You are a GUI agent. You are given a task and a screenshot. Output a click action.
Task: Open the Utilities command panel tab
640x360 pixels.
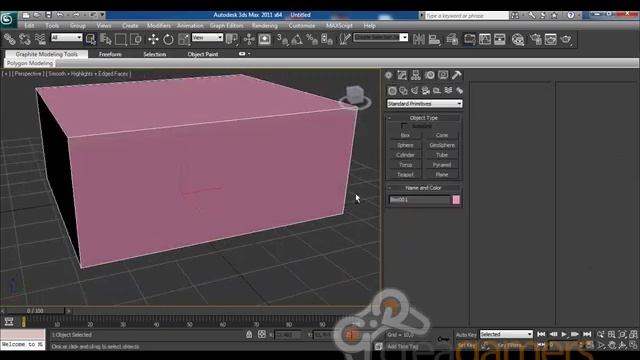click(x=456, y=75)
